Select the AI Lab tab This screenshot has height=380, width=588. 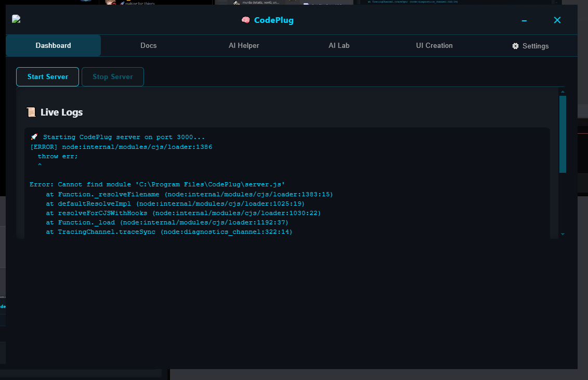(339, 45)
